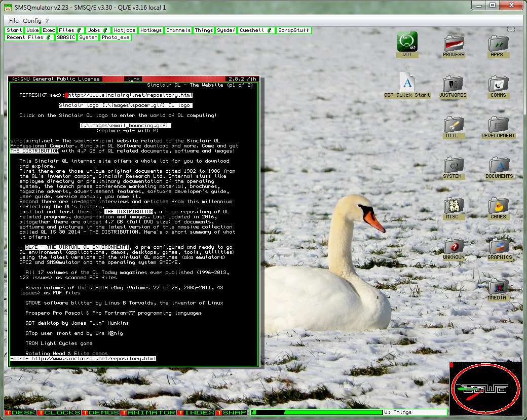Click the green progress bar at bottom
The height and width of the screenshot is (420, 527).
tap(317, 412)
